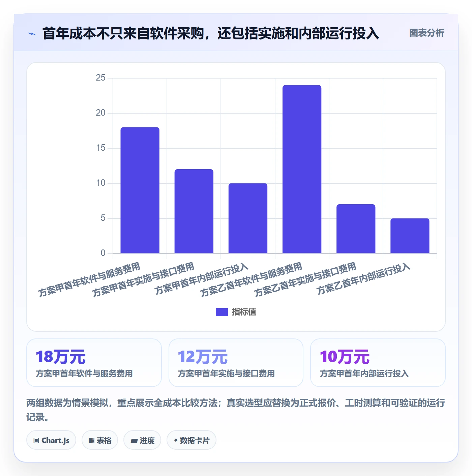The height and width of the screenshot is (476, 472).
Task: Click the y-axis label 20
Action: click(100, 113)
